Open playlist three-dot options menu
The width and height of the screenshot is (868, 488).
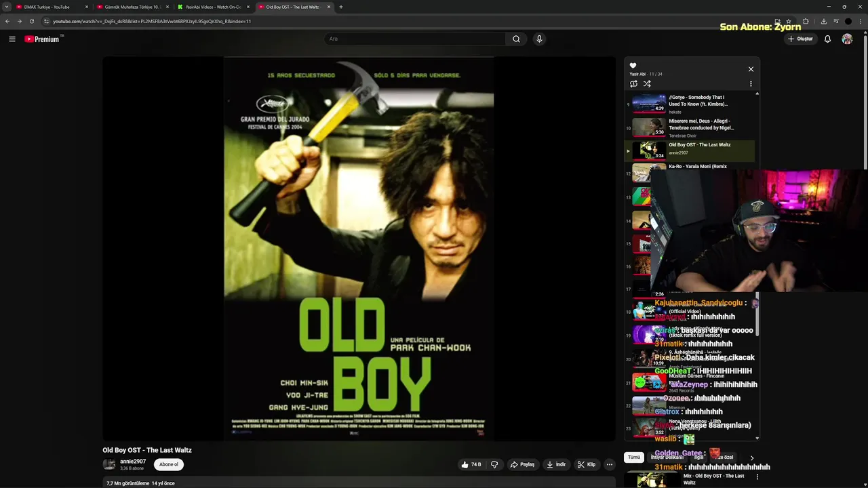click(x=751, y=84)
